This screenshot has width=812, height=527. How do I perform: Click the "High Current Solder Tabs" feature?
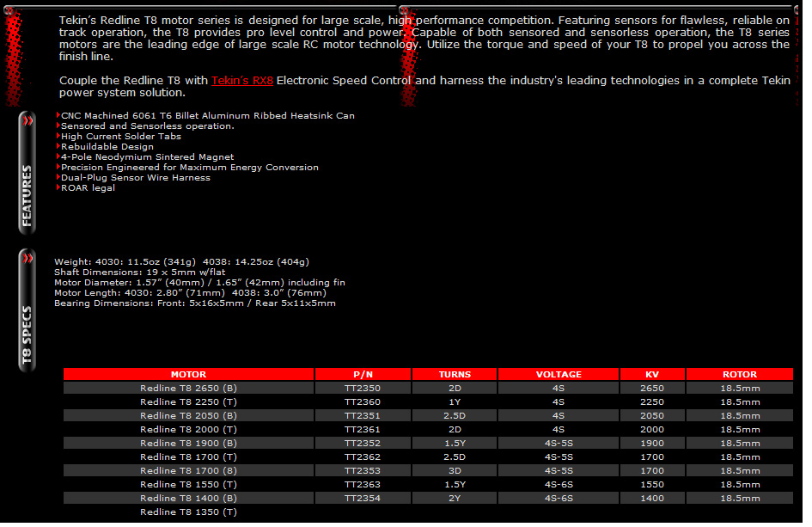pyautogui.click(x=121, y=137)
